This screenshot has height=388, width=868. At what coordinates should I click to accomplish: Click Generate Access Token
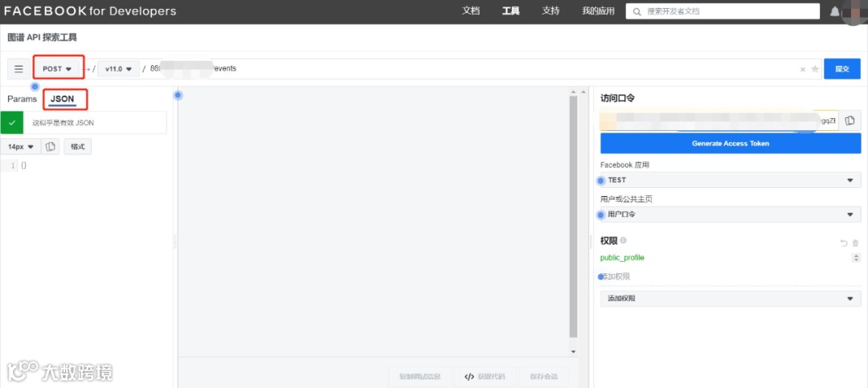click(730, 143)
